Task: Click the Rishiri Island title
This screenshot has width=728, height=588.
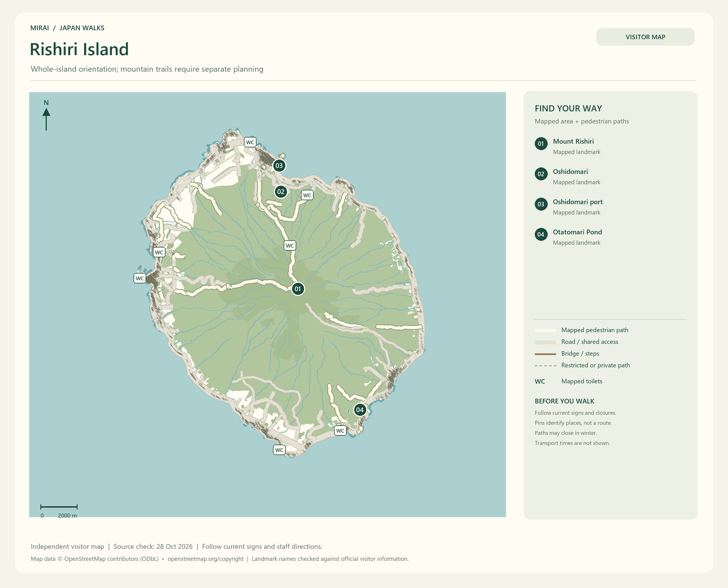Action: coord(79,49)
